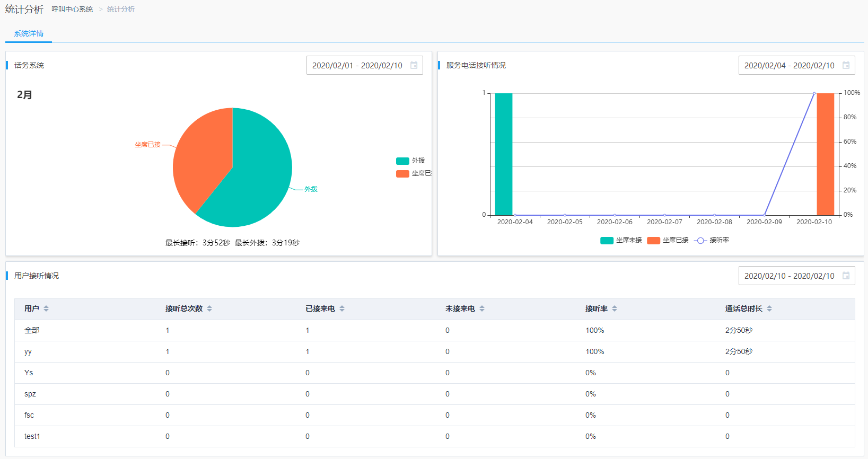Click 100% 接听率 in 全部 row
The image size is (868, 459).
pos(595,330)
